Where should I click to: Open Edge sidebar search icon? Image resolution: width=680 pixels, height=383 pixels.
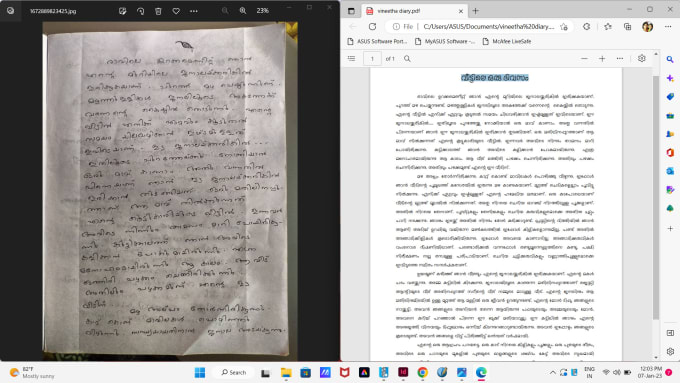670,59
